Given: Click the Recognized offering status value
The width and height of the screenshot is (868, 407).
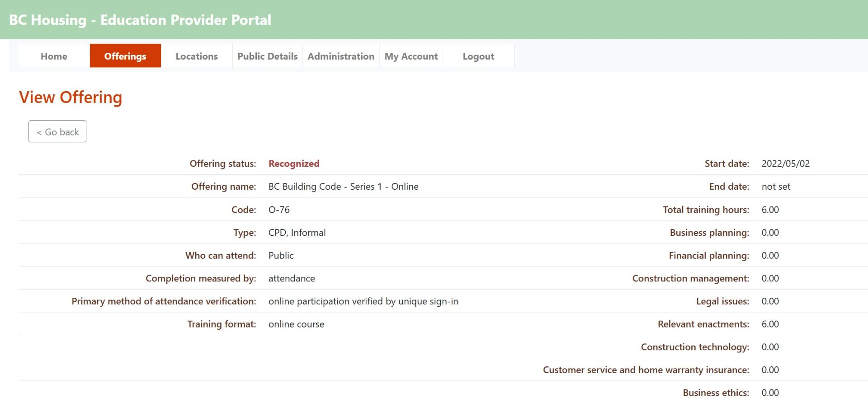Looking at the screenshot, I should 294,164.
